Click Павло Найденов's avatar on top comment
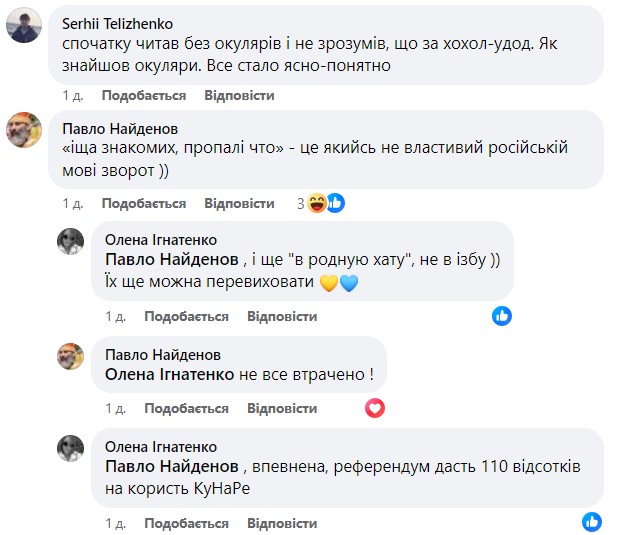This screenshot has height=535, width=640. 24,131
